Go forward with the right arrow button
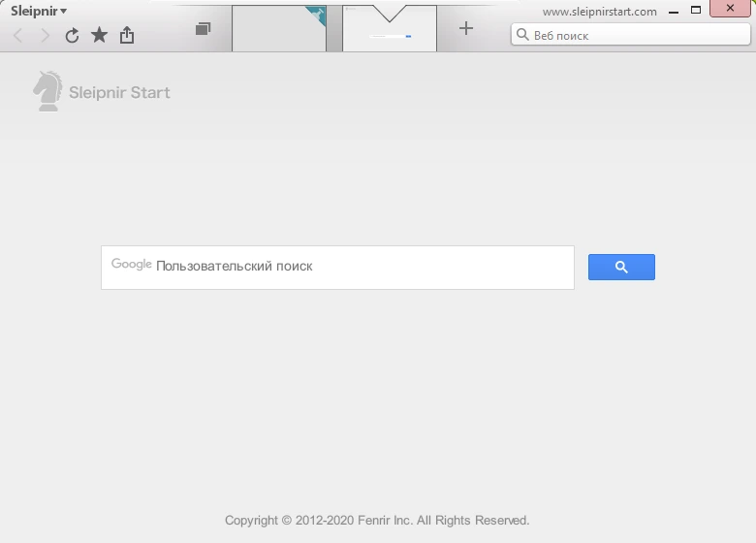The image size is (756, 543). tap(45, 35)
